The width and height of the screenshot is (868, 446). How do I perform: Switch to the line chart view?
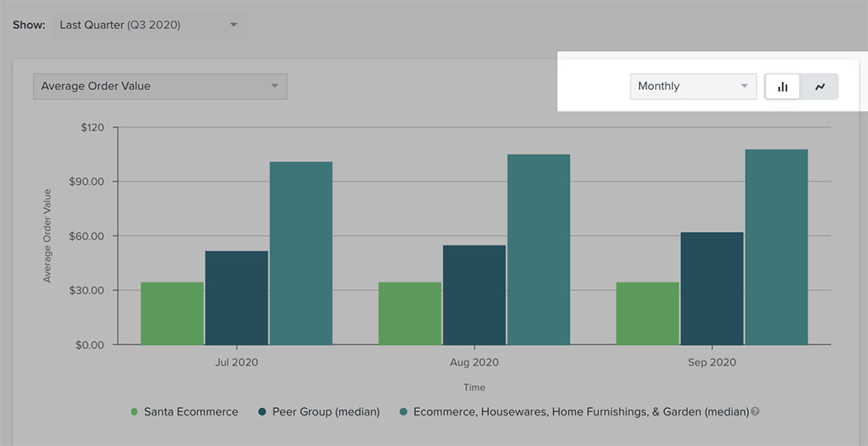820,87
